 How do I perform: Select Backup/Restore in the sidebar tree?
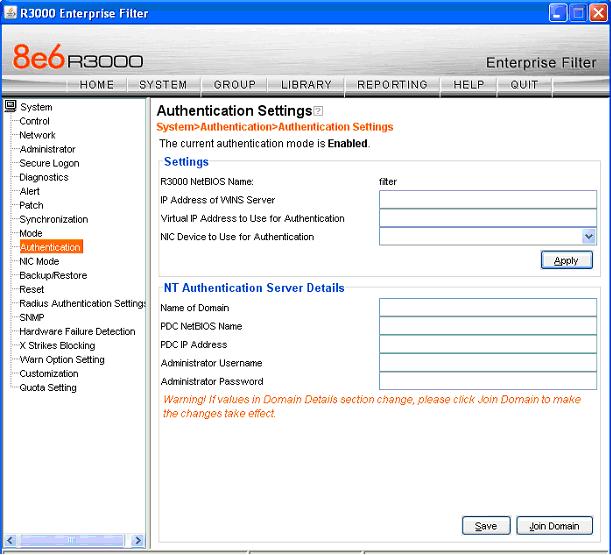[53, 276]
